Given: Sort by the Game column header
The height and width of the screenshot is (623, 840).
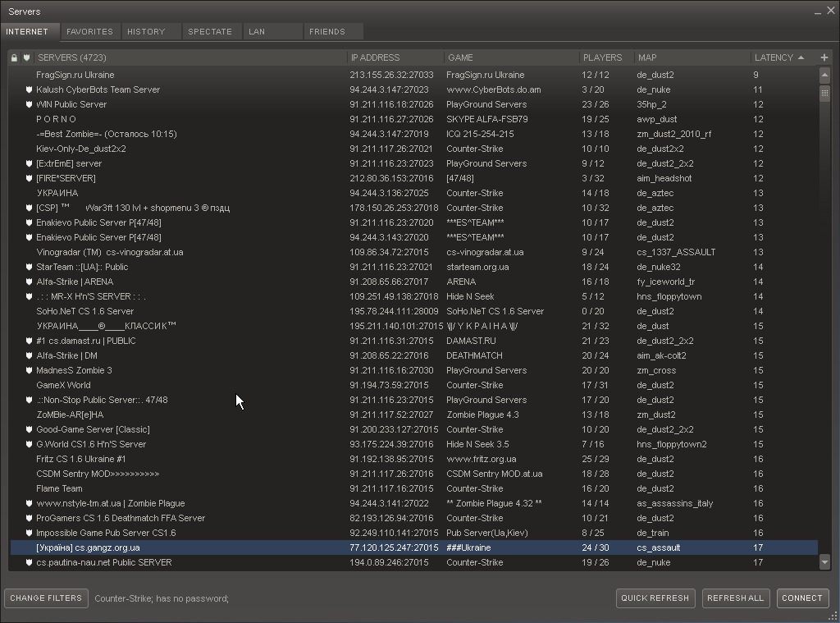Looking at the screenshot, I should pos(512,57).
